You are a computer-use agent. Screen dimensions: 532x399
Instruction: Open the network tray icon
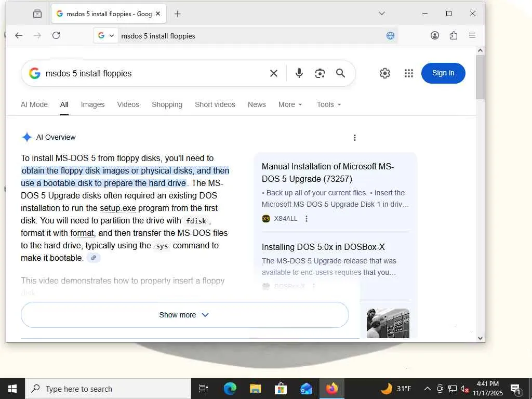tap(453, 389)
